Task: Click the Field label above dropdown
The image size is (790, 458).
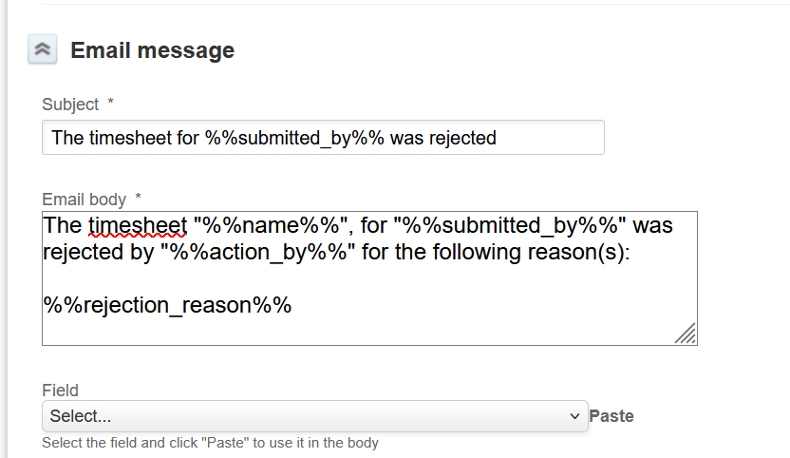Action: (x=60, y=390)
